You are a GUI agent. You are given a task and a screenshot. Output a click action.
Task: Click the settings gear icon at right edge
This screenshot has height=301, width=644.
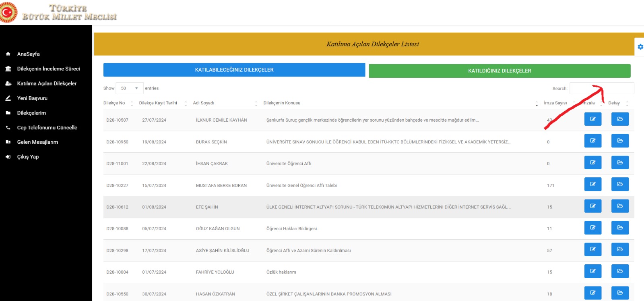click(640, 47)
